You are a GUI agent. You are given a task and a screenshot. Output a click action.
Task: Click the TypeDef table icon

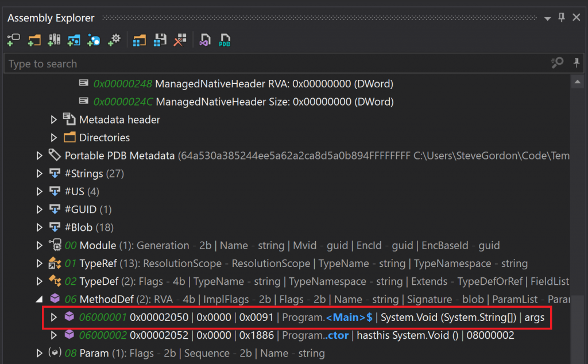[55, 281]
